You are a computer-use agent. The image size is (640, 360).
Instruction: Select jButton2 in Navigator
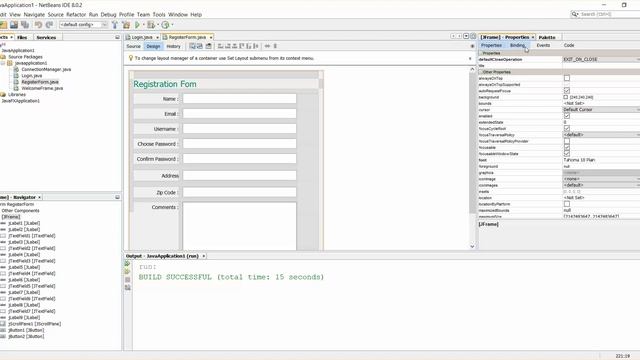(x=26, y=336)
